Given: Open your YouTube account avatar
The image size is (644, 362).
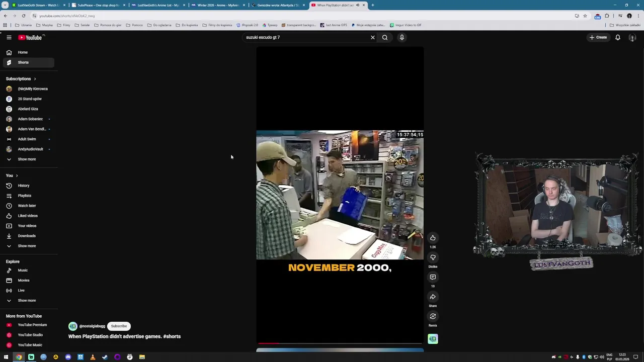Looking at the screenshot, I should pyautogui.click(x=632, y=37).
